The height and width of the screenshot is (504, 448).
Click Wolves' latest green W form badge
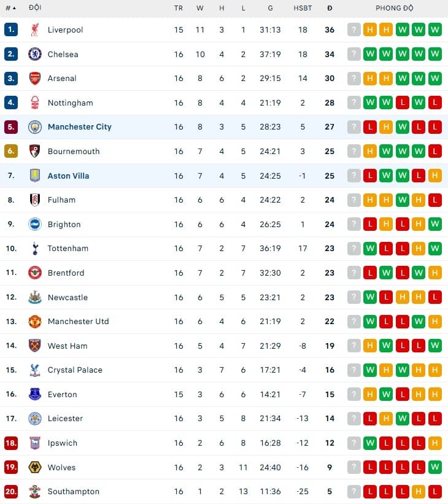coord(435,467)
